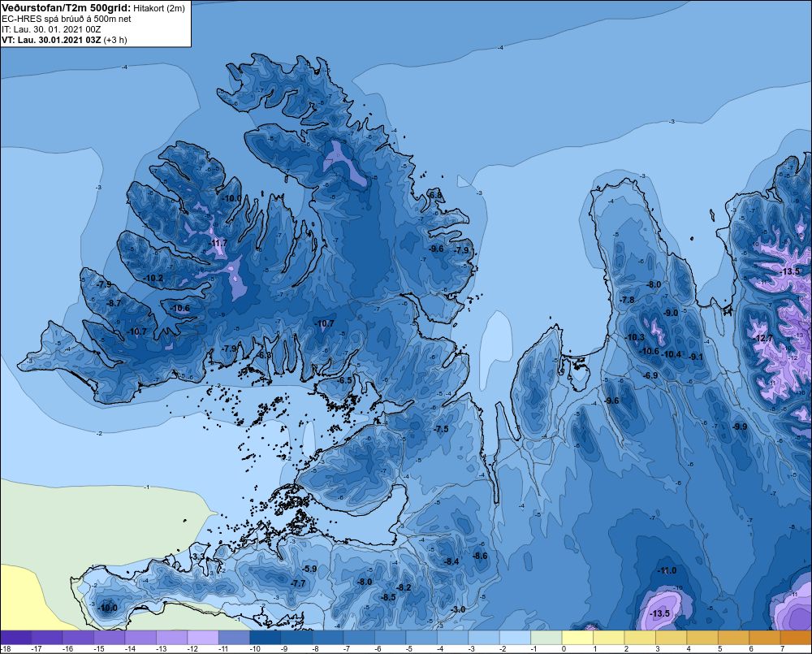The width and height of the screenshot is (812, 654).
Task: Click the '-8.4' temperature value on the map
Action: coord(451,561)
